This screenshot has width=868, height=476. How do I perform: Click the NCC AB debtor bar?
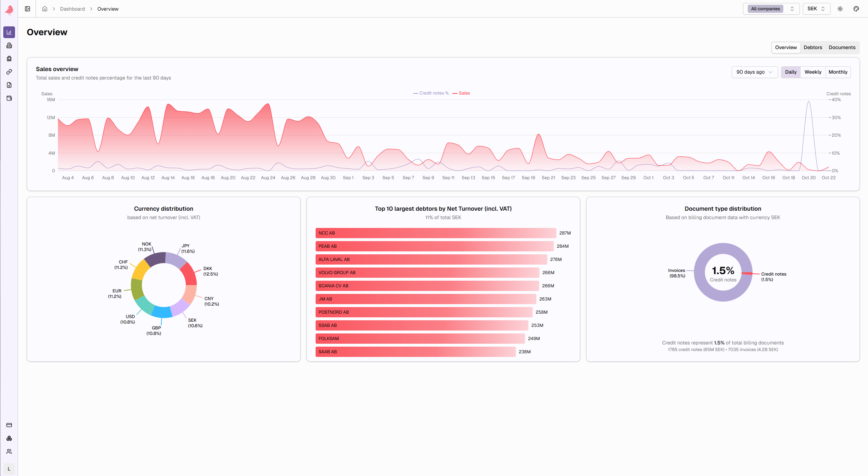[435, 233]
